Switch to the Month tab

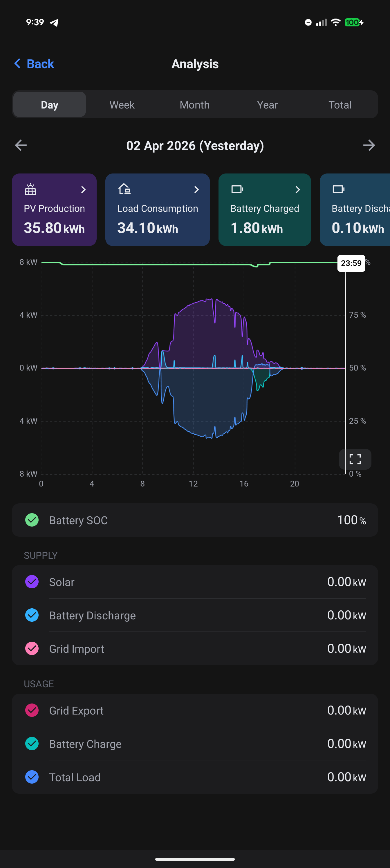[x=194, y=105]
